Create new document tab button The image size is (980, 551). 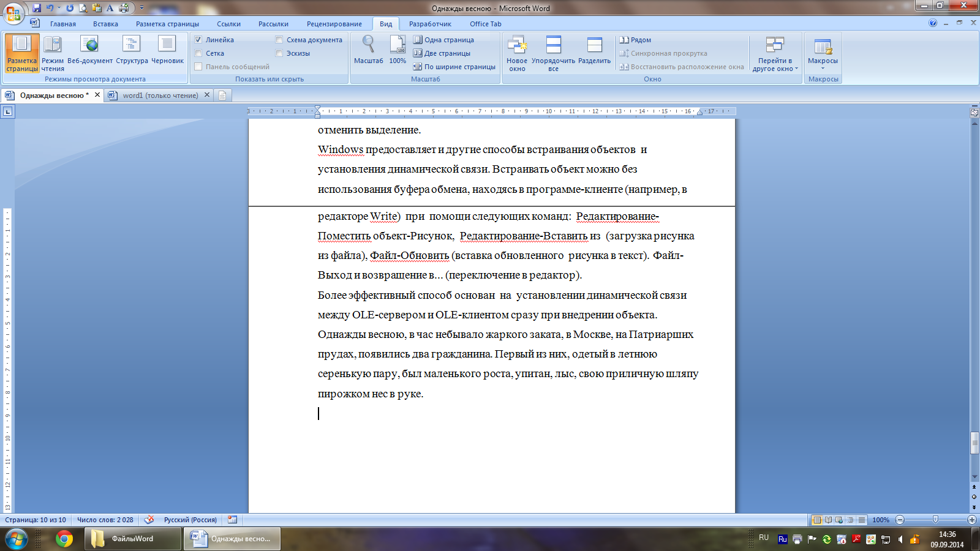coord(223,95)
